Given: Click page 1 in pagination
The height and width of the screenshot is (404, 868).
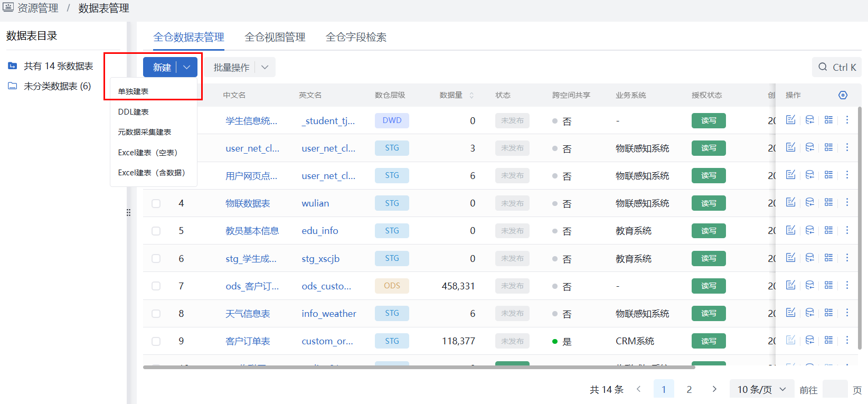Looking at the screenshot, I should pos(664,389).
